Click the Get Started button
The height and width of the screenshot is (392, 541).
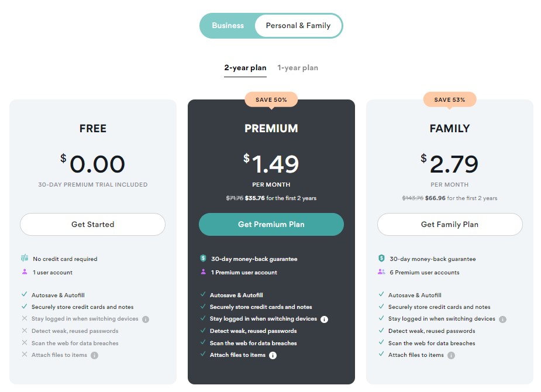pyautogui.click(x=93, y=224)
